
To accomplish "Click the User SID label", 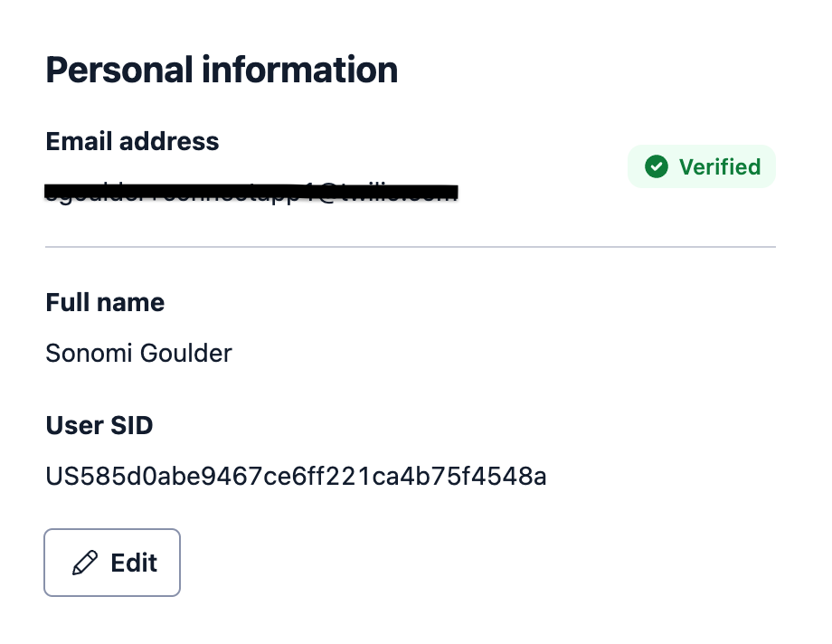I will (99, 425).
